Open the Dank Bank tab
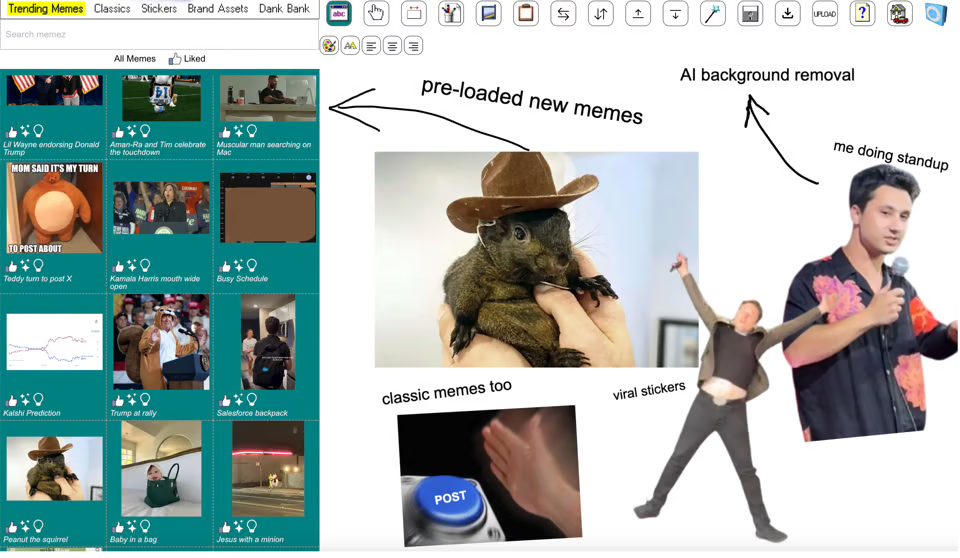960x558 pixels. pyautogui.click(x=284, y=9)
